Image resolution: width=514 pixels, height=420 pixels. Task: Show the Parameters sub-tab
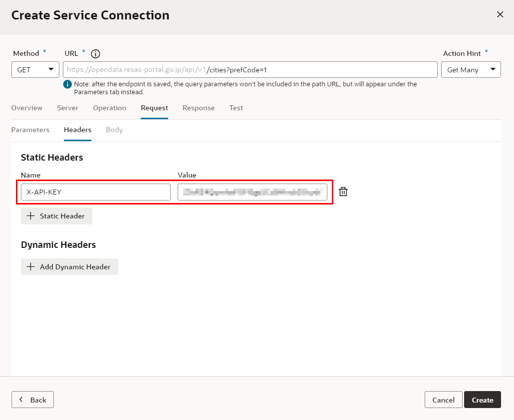(30, 130)
